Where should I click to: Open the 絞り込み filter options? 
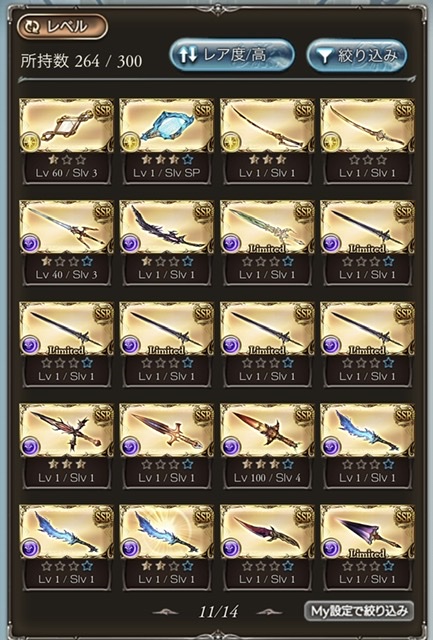357,55
